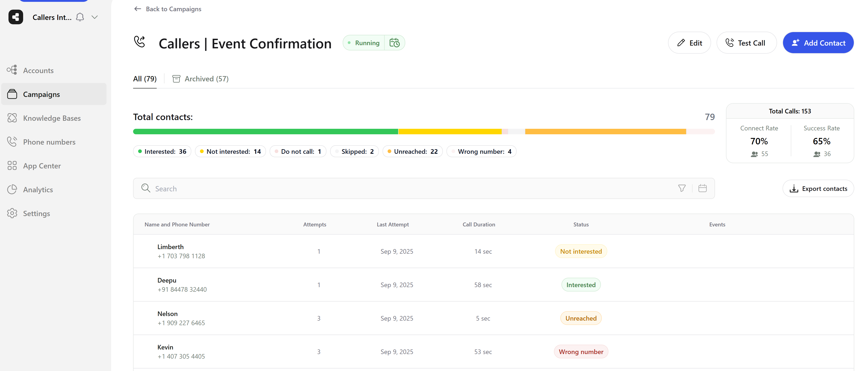Open the calendar icon next to search
The height and width of the screenshot is (371, 868).
click(703, 188)
